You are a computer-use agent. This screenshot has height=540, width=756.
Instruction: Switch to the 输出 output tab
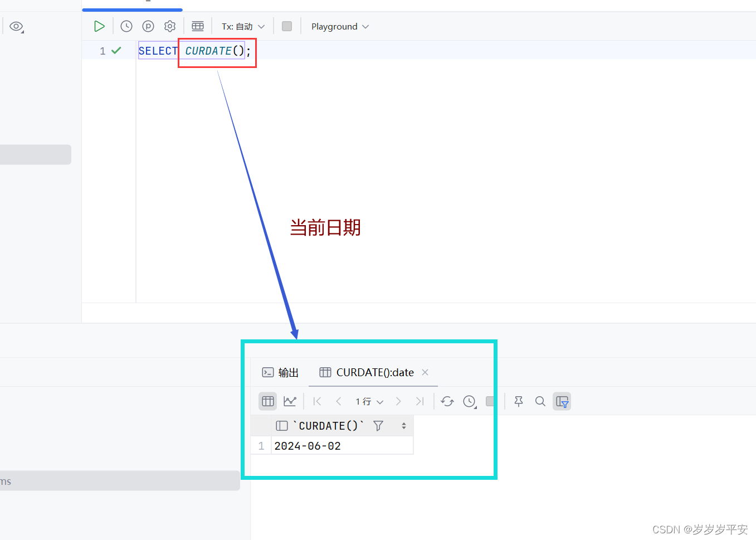click(x=280, y=372)
